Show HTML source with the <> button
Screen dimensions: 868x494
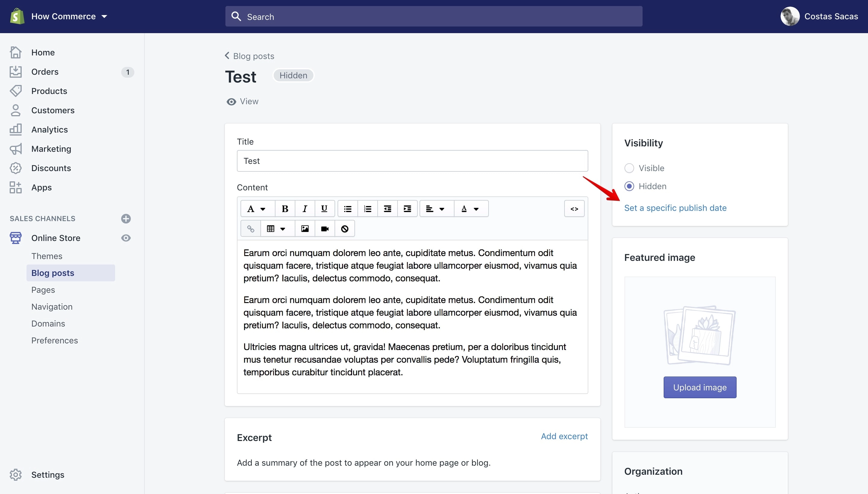(574, 209)
